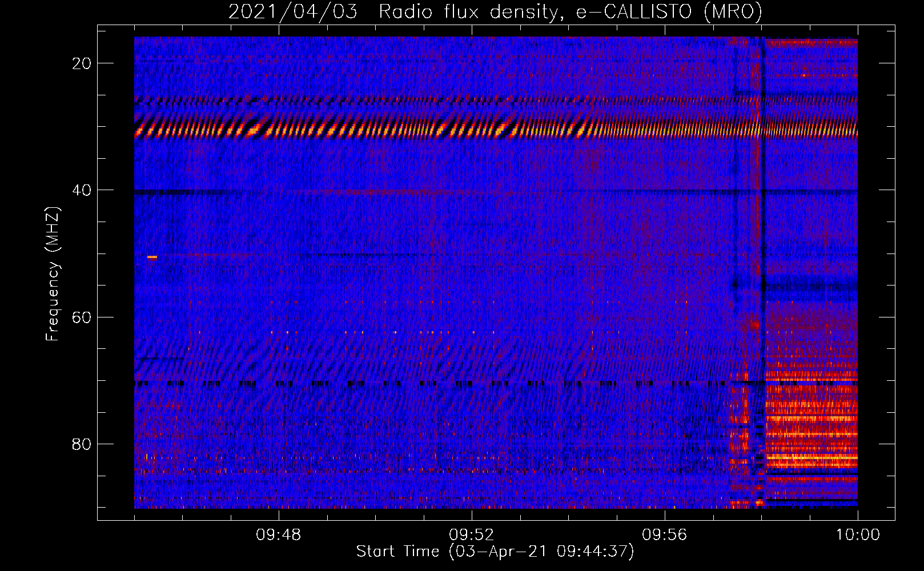Click the 'Start Time (03-Apr-21 09:44:37)' label
The height and width of the screenshot is (571, 924).
495,552
